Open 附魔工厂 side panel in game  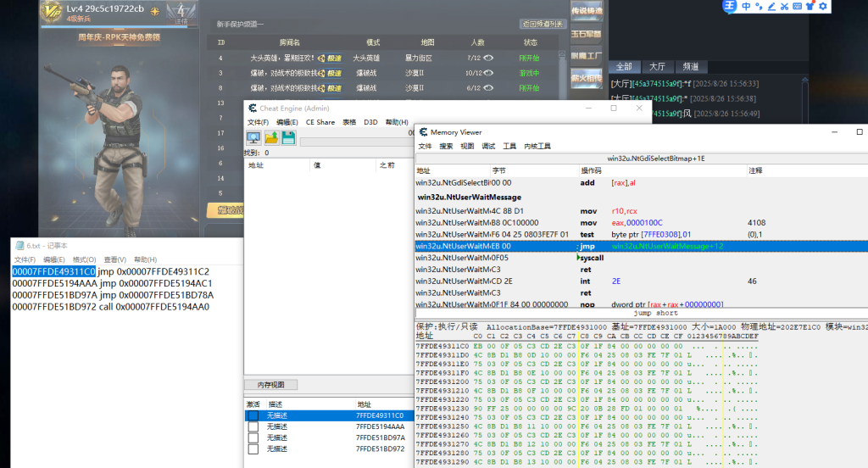[587, 56]
